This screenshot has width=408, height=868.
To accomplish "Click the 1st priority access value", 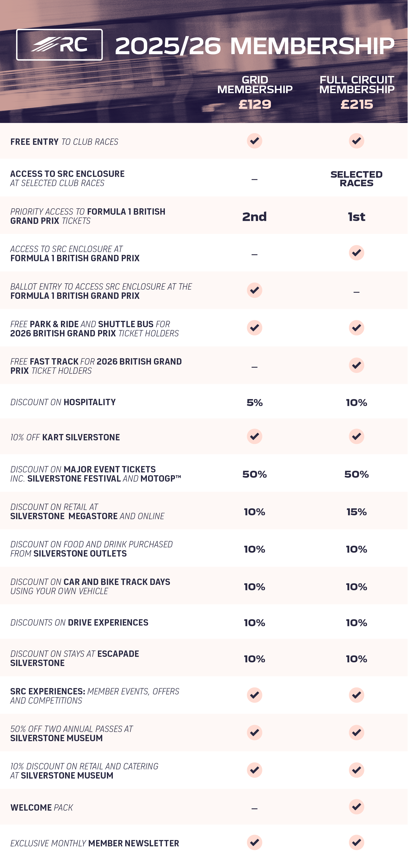I will point(356,217).
